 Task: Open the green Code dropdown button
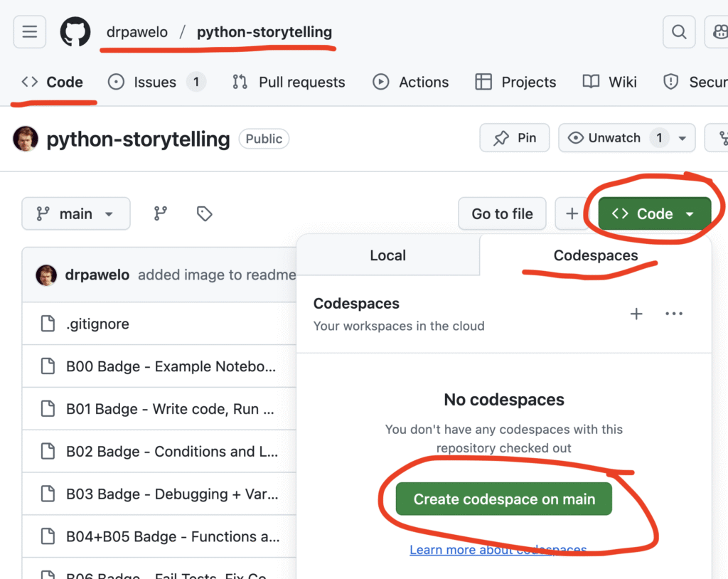click(x=654, y=213)
